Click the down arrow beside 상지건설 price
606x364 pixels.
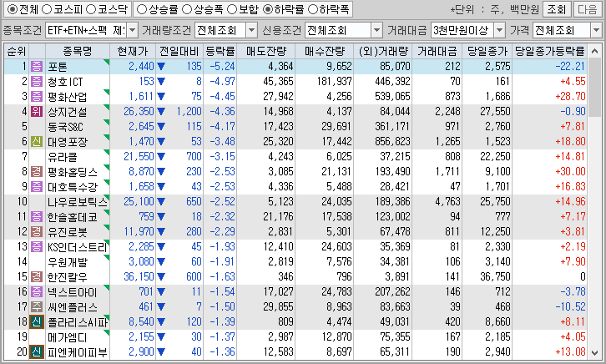[x=161, y=112]
